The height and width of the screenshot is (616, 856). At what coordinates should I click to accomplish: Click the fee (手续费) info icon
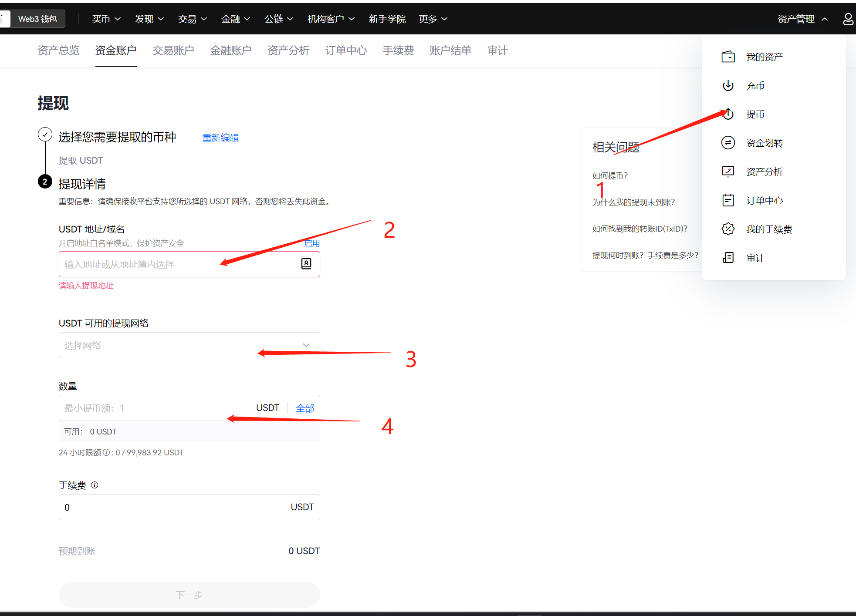(95, 485)
